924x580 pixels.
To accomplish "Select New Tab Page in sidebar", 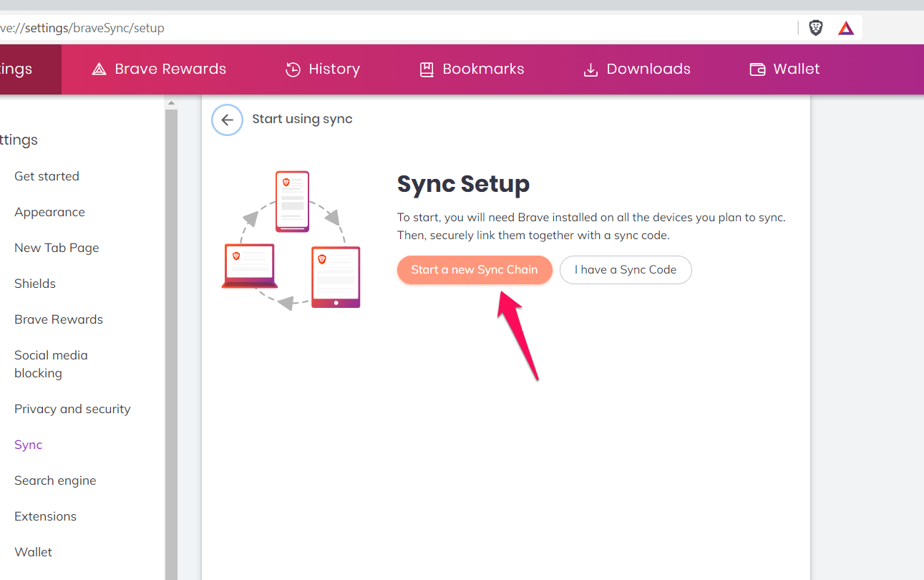I will coord(57,248).
